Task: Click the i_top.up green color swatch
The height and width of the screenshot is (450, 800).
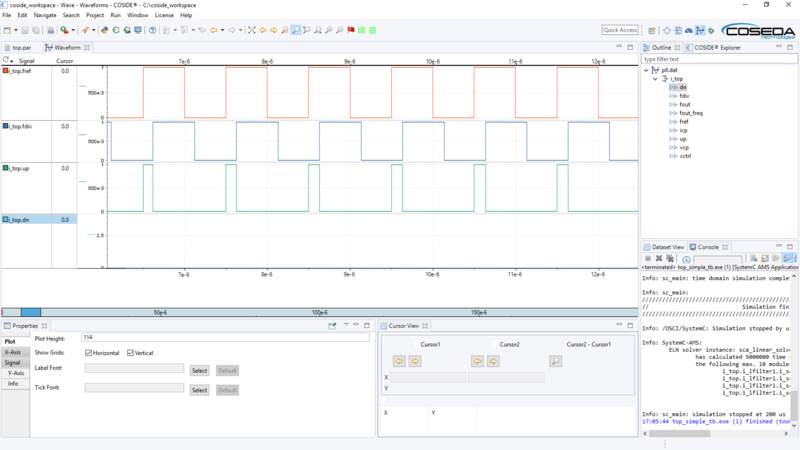Action: [6, 167]
